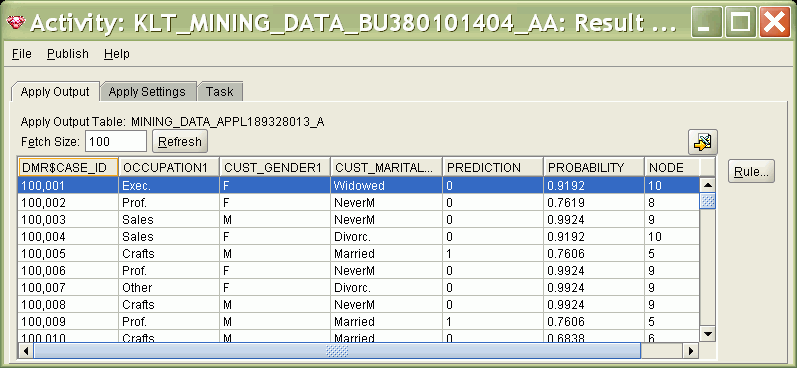Open the Help menu
The width and height of the screenshot is (797, 368).
117,54
